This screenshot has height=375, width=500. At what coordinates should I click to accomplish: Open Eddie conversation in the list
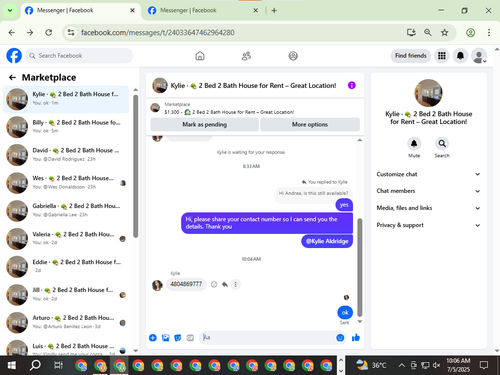66,267
